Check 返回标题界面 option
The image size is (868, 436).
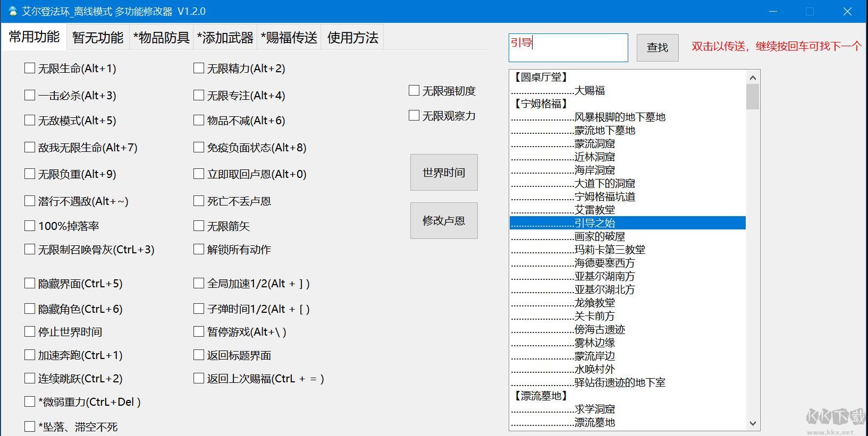click(x=199, y=355)
